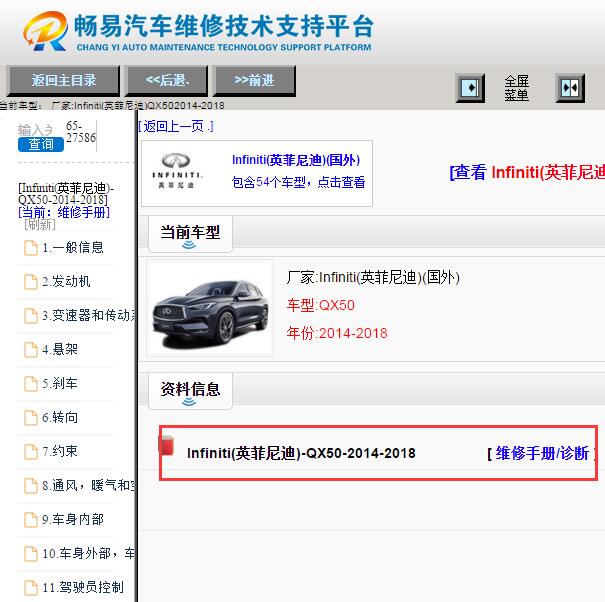605x602 pixels.
Task: Click the page icon beside 10.车身外部
Action: click(x=31, y=553)
